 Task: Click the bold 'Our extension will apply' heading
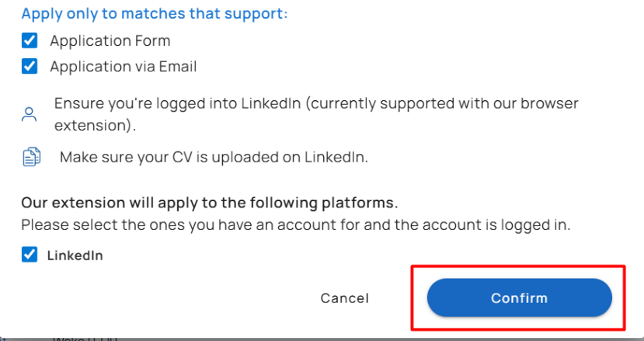coord(208,203)
